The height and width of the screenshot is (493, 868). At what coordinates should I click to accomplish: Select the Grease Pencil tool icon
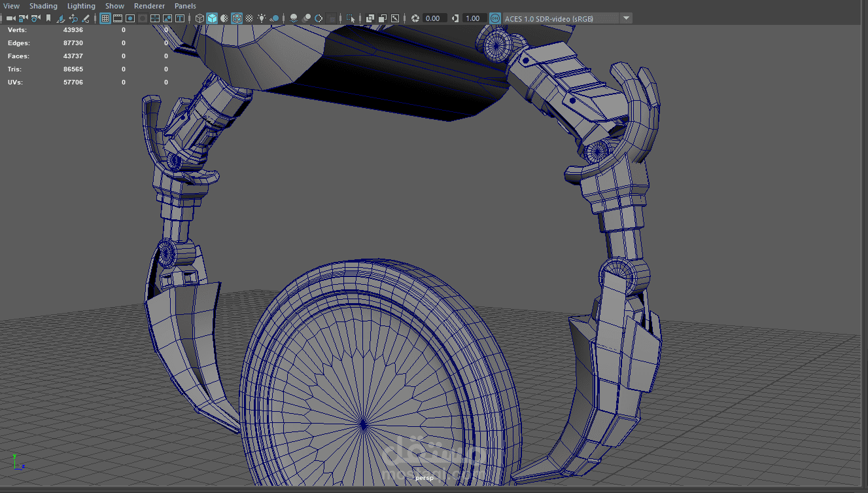click(x=85, y=18)
